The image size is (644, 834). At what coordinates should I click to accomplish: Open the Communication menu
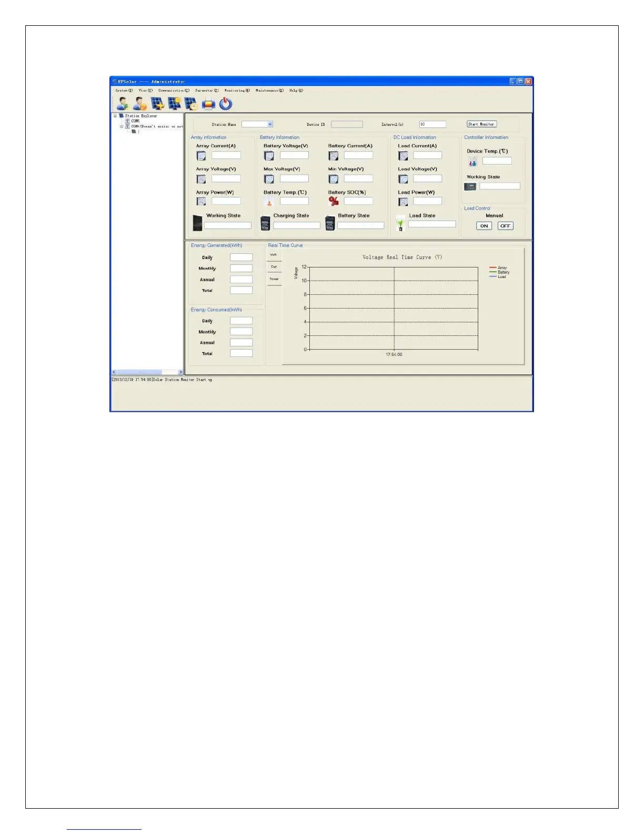174,91
